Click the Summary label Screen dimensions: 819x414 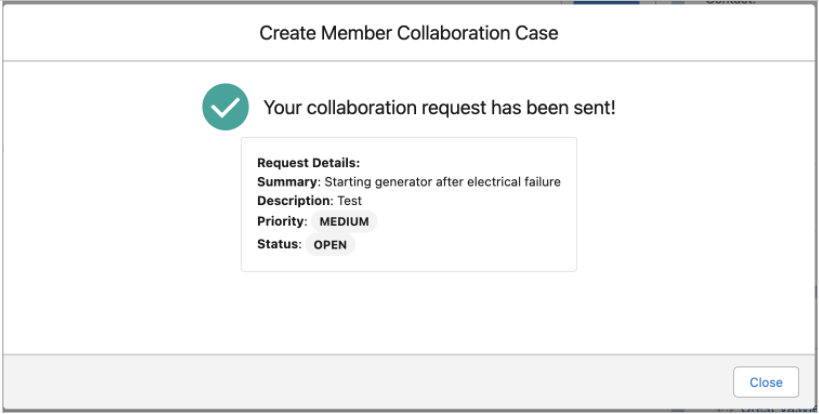pyautogui.click(x=288, y=182)
